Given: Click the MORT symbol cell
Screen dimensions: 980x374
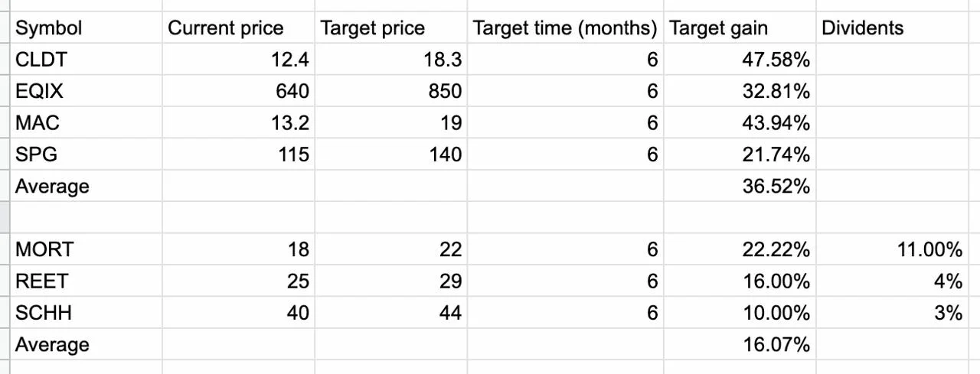Looking at the screenshot, I should click(87, 249).
